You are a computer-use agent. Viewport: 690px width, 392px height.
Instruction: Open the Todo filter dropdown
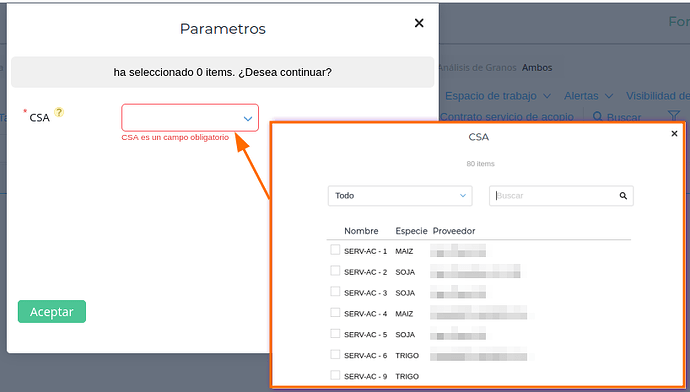pos(400,196)
